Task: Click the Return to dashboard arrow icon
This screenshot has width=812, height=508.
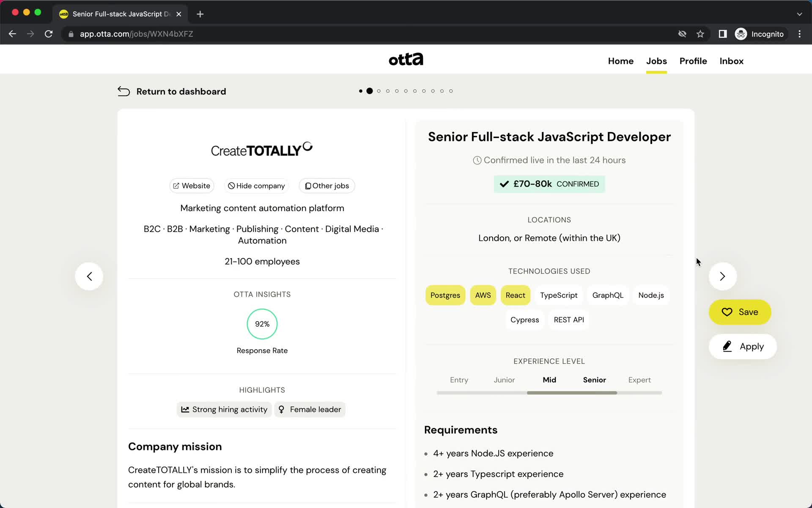Action: [123, 91]
